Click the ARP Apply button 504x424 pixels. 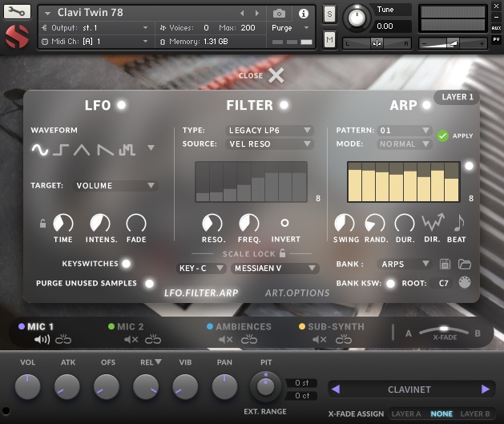click(x=443, y=136)
